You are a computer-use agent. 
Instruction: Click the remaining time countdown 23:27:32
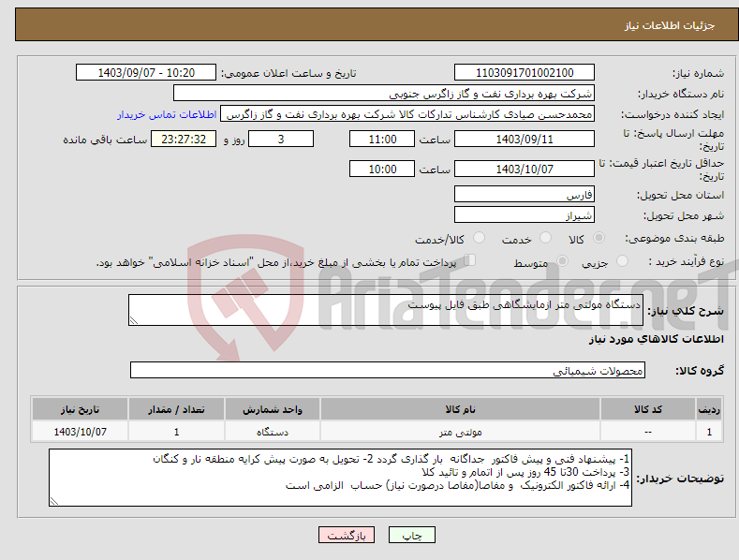pyautogui.click(x=184, y=139)
